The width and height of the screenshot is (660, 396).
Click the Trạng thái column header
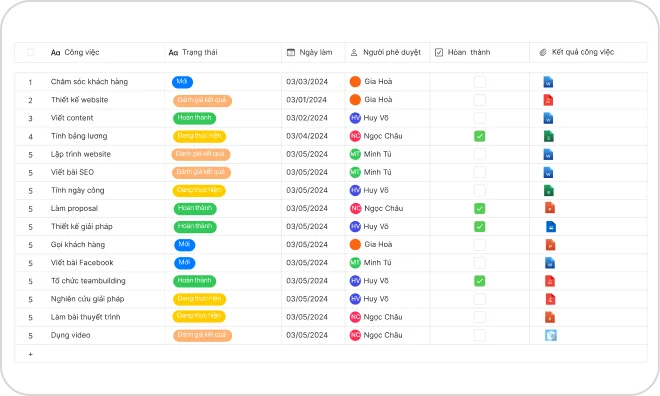pyautogui.click(x=223, y=53)
